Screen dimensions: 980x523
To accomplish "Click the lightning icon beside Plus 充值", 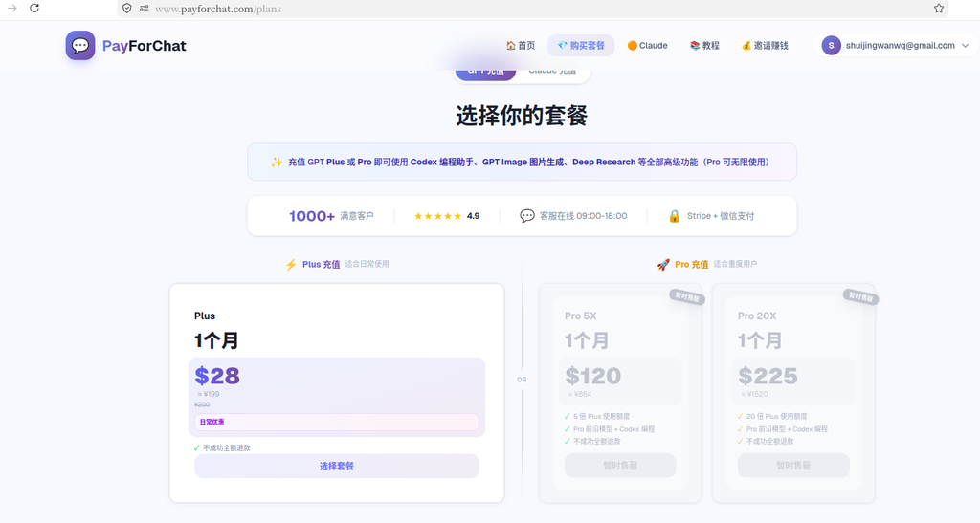I will click(x=291, y=265).
